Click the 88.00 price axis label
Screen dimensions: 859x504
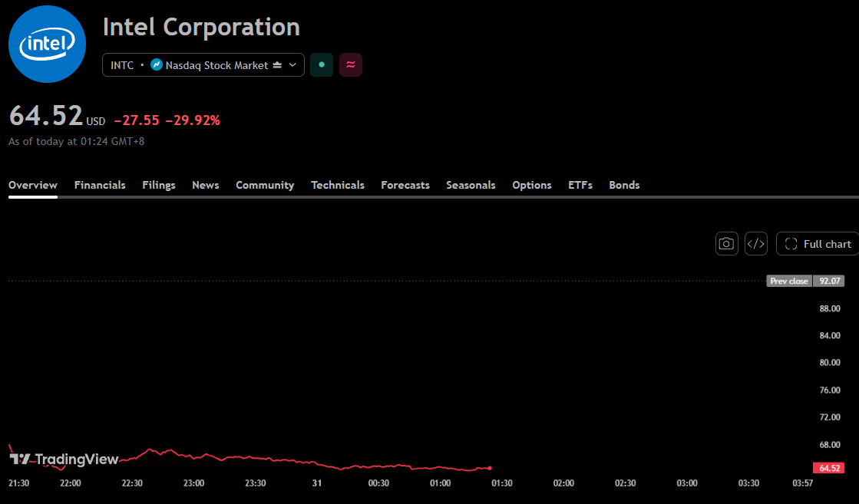click(x=829, y=308)
